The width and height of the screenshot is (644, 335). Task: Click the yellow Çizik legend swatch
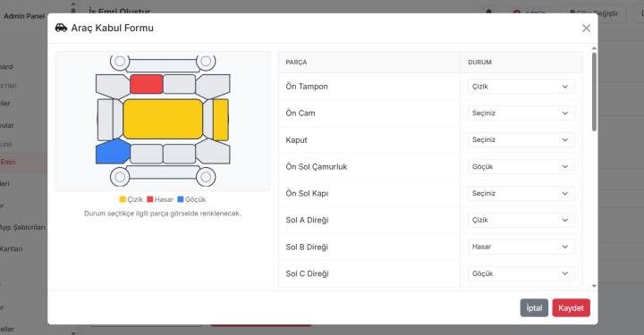coord(123,199)
